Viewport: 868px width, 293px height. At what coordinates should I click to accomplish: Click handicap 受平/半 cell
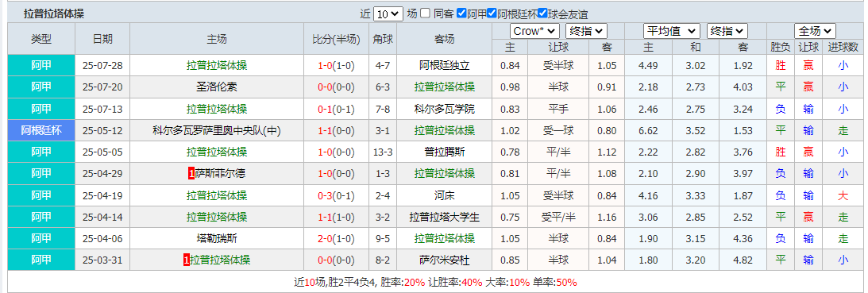tap(558, 217)
